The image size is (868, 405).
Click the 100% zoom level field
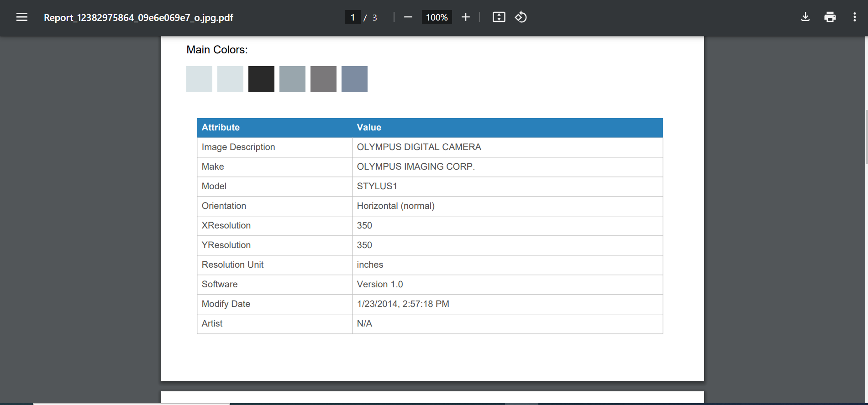(437, 17)
